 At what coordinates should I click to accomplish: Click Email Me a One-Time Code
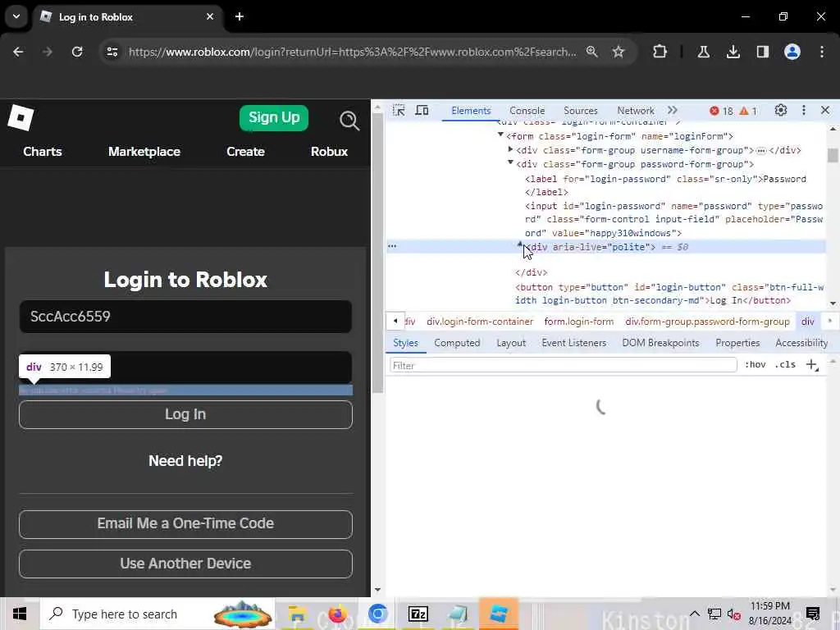coord(185,524)
